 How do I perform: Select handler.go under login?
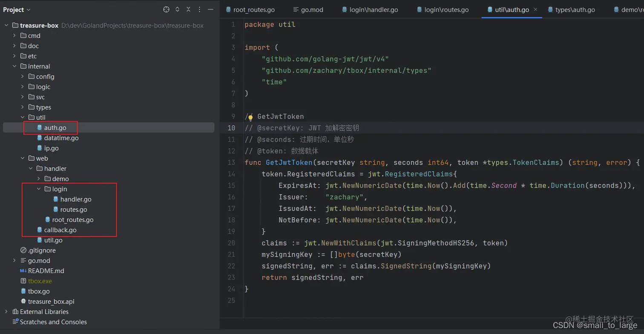[x=76, y=199]
